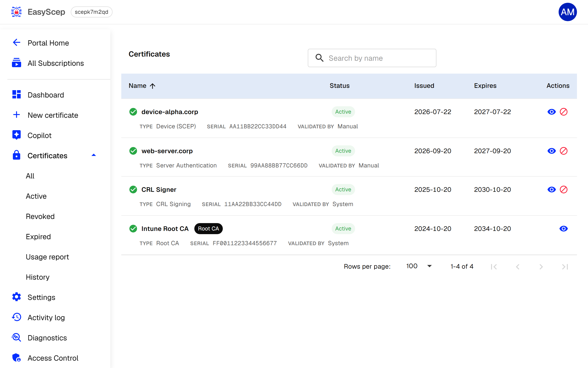This screenshot has height=368, width=588.
Task: Click the Root CA badge
Action: (208, 229)
